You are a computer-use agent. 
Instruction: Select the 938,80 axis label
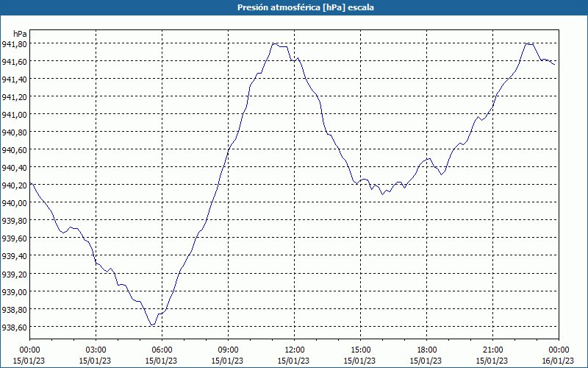click(x=14, y=310)
